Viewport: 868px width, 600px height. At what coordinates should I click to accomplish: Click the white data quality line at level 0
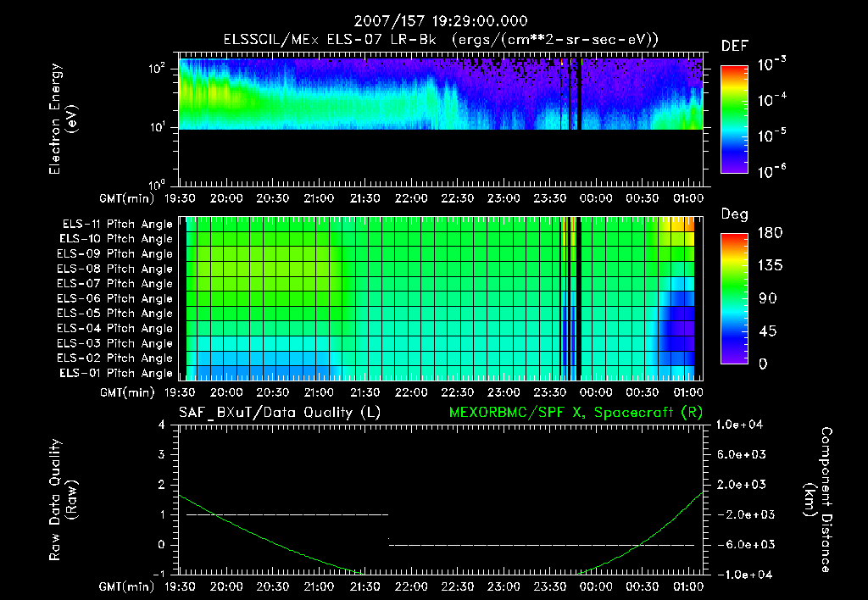pyautogui.click(x=542, y=545)
